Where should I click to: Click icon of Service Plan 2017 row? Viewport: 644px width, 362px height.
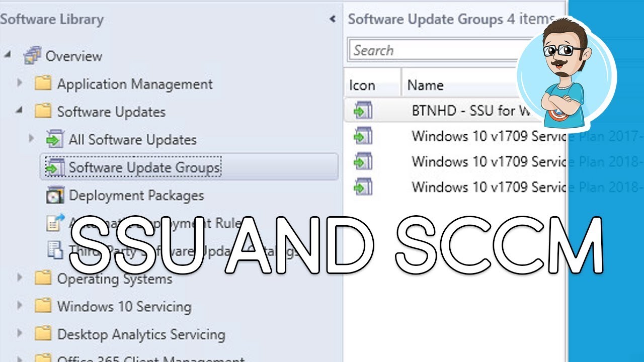click(363, 136)
